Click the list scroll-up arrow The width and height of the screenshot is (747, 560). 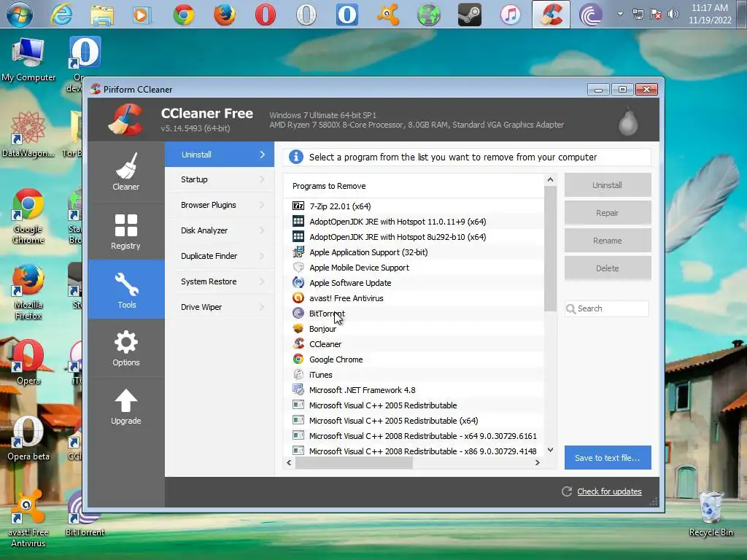550,180
